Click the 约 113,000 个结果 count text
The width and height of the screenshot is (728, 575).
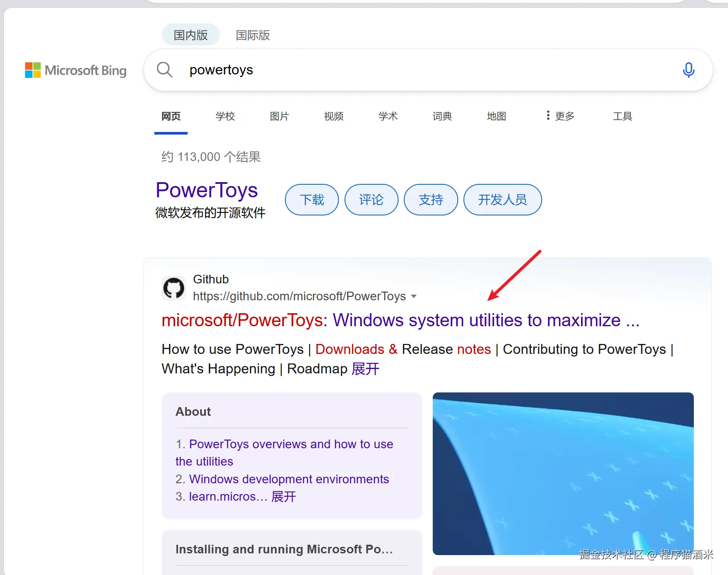tap(211, 157)
